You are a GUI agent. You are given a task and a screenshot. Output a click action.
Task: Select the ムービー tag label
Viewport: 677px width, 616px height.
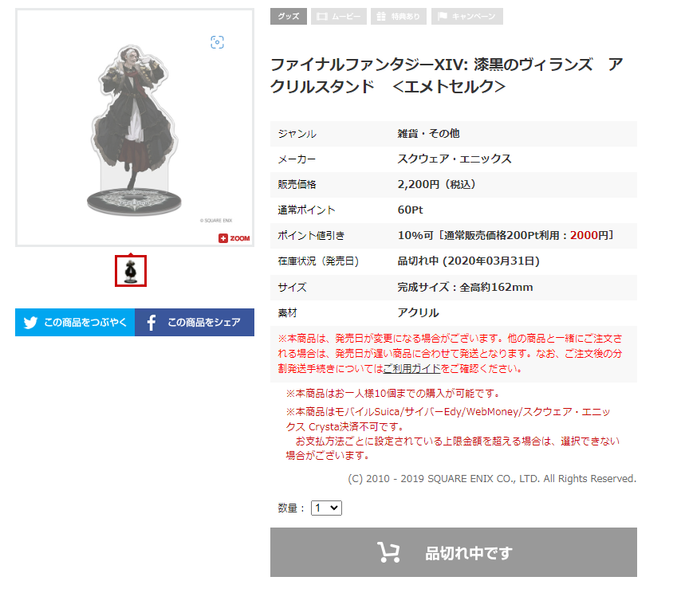pos(346,17)
